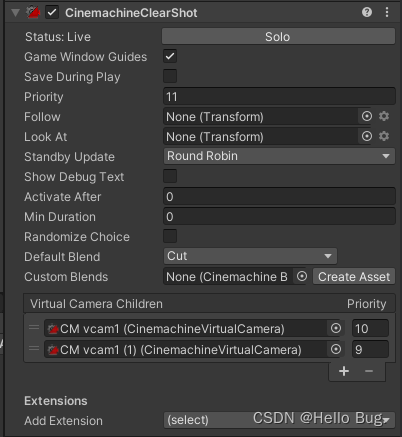Open CinemachineClearShot help reference icon
This screenshot has width=402, height=437.
[367, 12]
